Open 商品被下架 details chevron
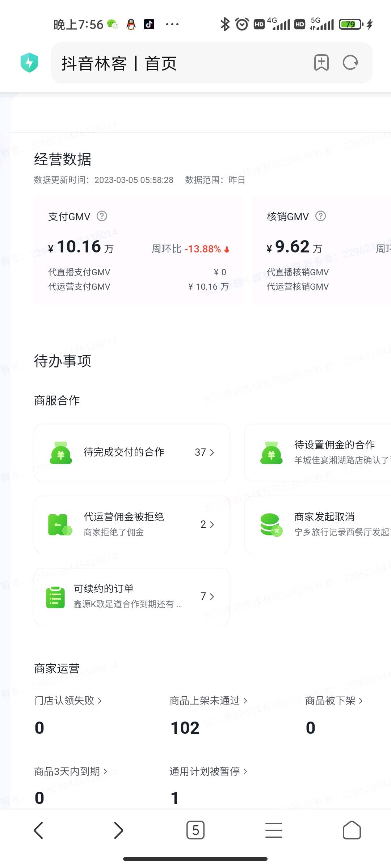The height and width of the screenshot is (868, 391). coord(361,701)
